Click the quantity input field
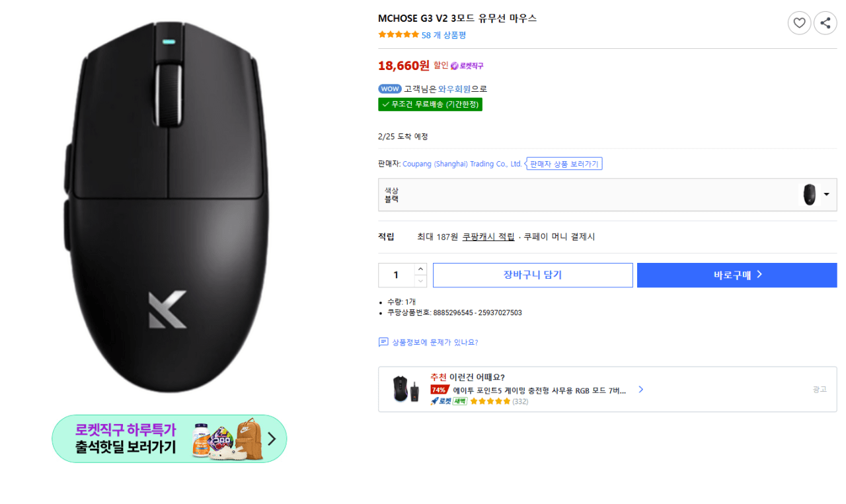 tap(396, 275)
